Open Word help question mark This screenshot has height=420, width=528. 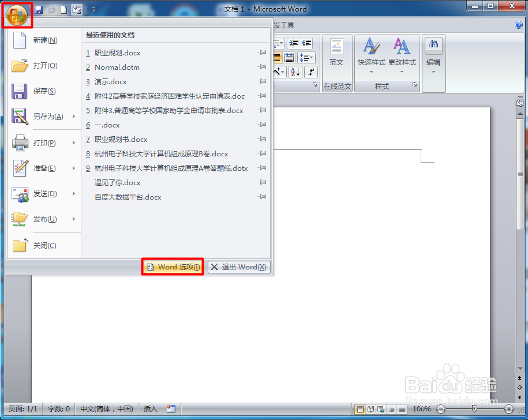click(519, 25)
